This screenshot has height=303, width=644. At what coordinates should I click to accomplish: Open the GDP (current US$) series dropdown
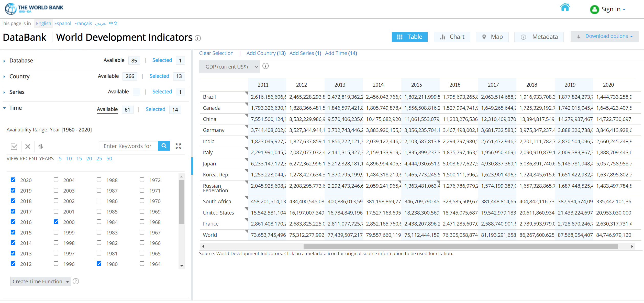229,67
